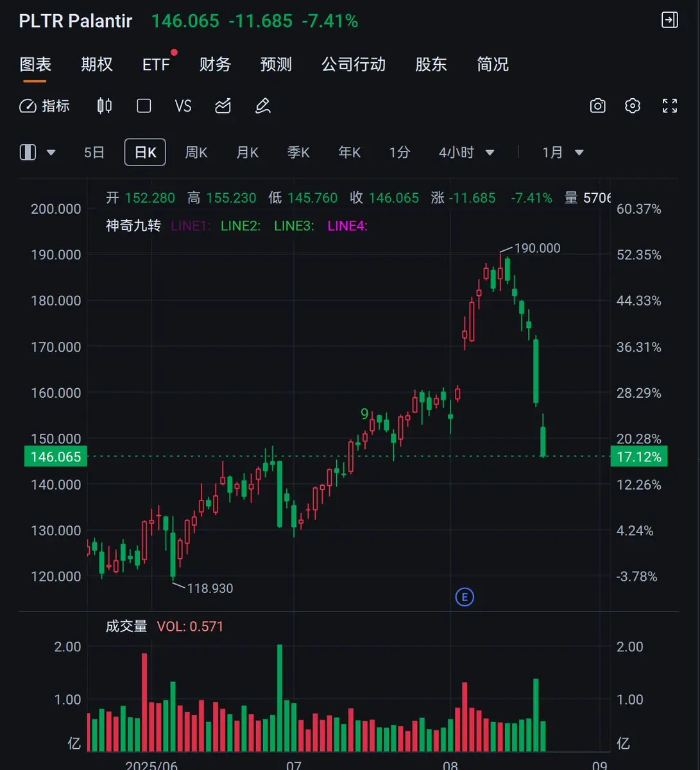Image resolution: width=700 pixels, height=770 pixels.
Task: Click the 08 date axis label
Action: [x=450, y=765]
